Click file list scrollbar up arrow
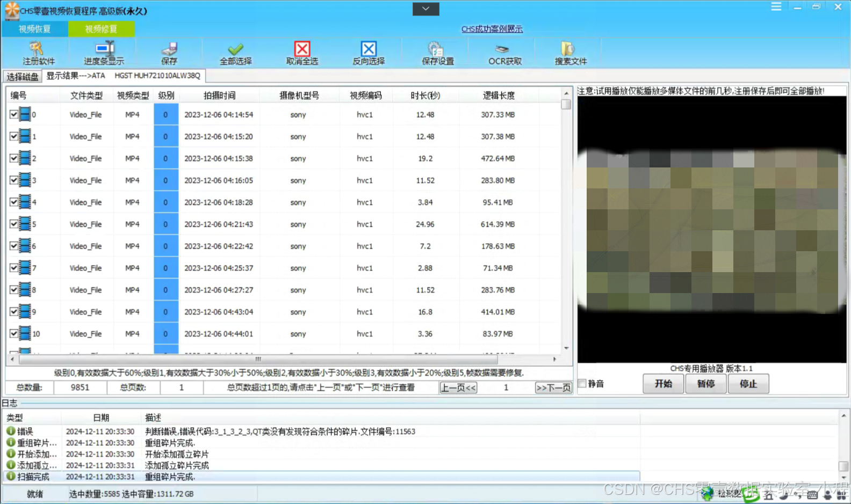851x504 pixels. pyautogui.click(x=566, y=93)
